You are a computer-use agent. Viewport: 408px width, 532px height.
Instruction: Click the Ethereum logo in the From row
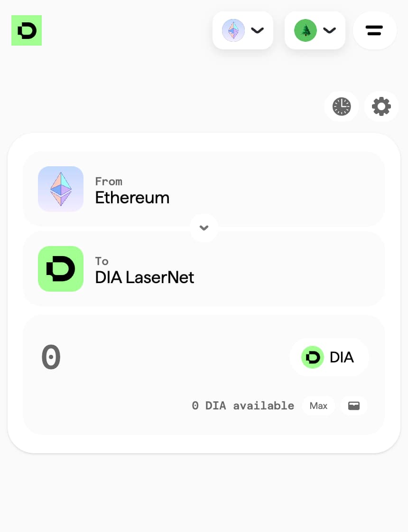61,189
